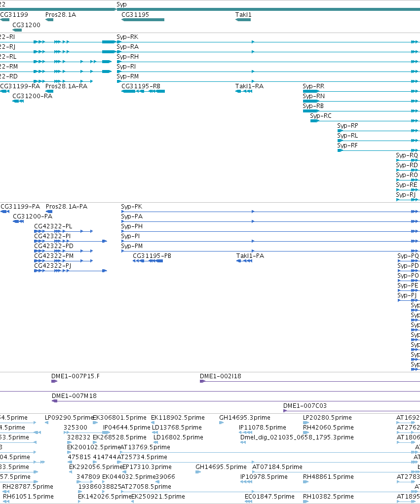This screenshot has height=504, width=420.
Task: Click the CG31199-RA transcript label
Action: [20, 86]
